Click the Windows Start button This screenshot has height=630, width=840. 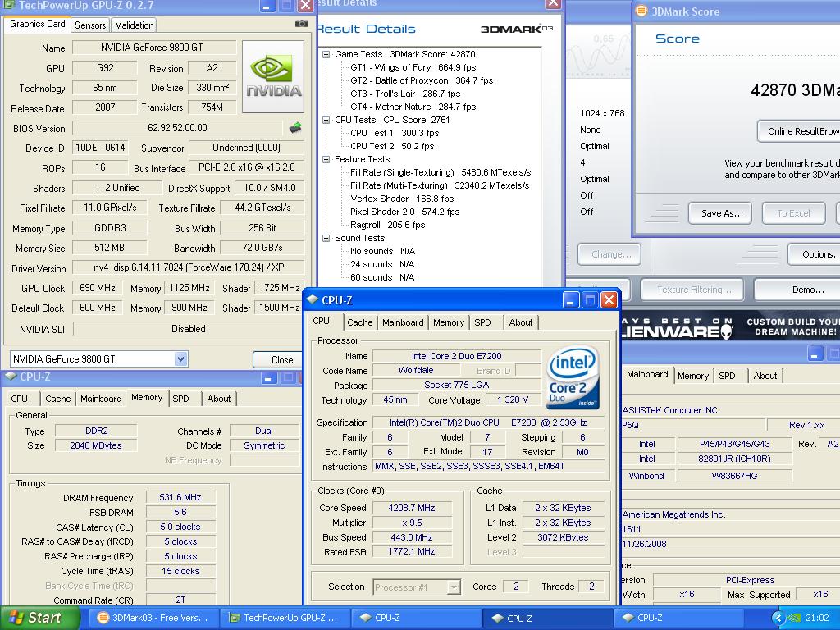point(39,618)
